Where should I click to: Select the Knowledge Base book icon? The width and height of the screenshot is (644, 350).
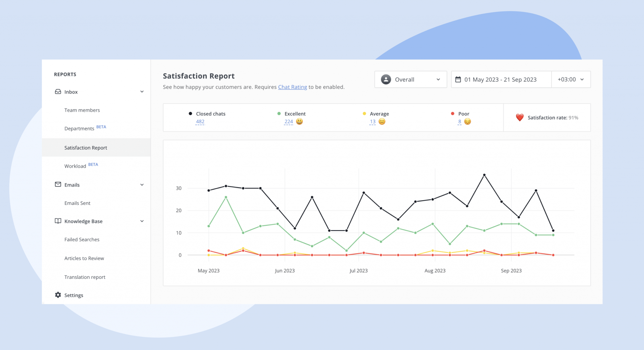click(x=58, y=221)
